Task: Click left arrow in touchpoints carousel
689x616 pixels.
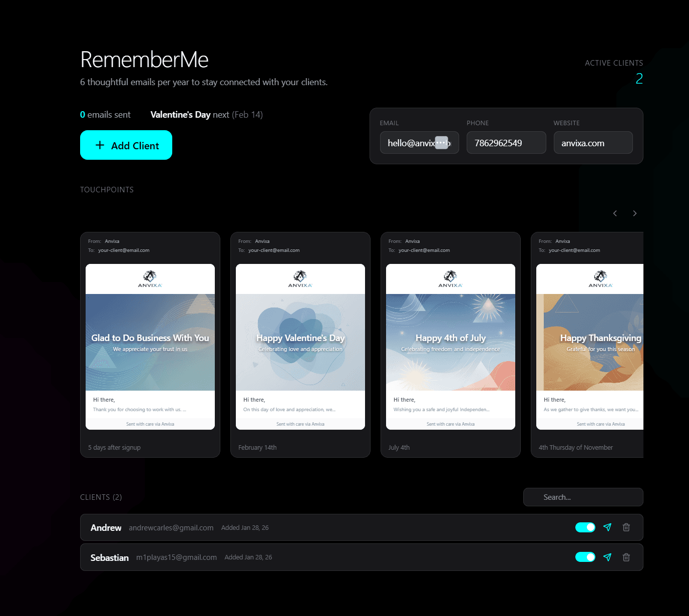Action: point(615,213)
